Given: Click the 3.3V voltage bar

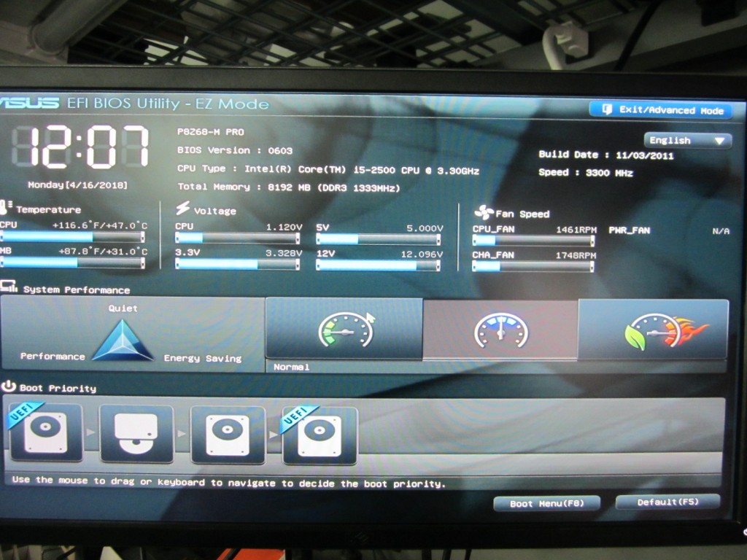Looking at the screenshot, I should [x=238, y=264].
